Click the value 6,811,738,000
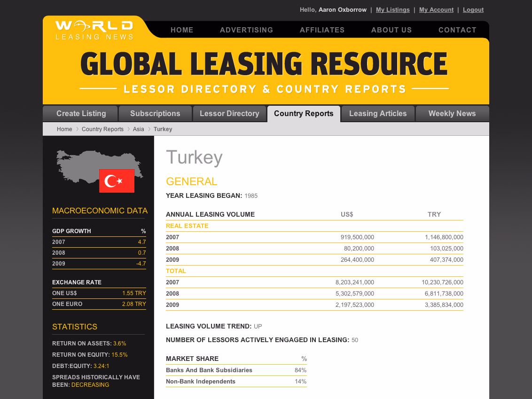 (x=444, y=293)
